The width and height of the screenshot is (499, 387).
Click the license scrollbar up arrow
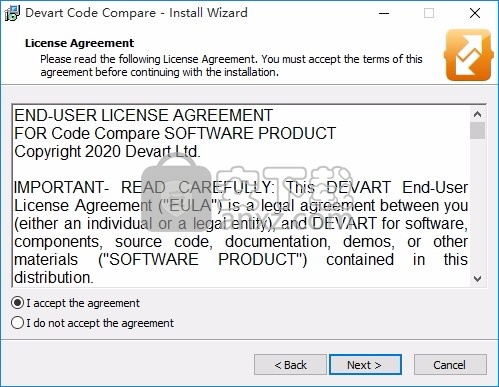(477, 114)
